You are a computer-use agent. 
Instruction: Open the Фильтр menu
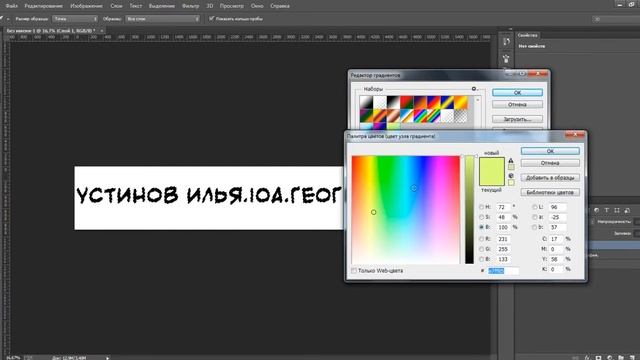[191, 6]
